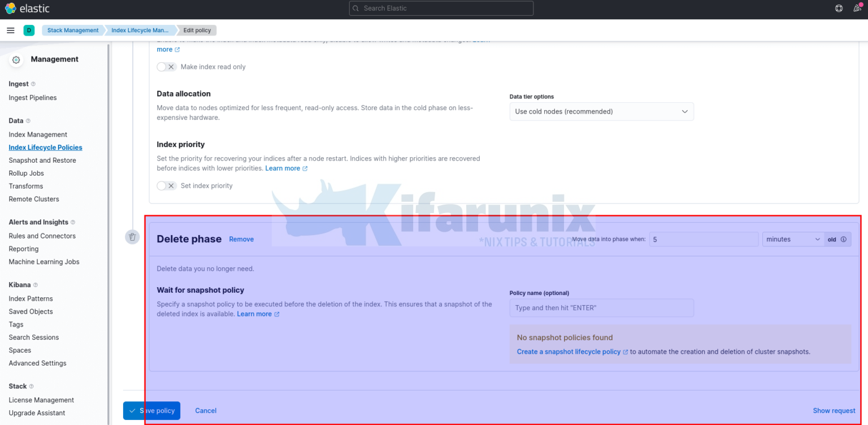Open License Management in sidebar
The height and width of the screenshot is (425, 868).
[x=41, y=400]
